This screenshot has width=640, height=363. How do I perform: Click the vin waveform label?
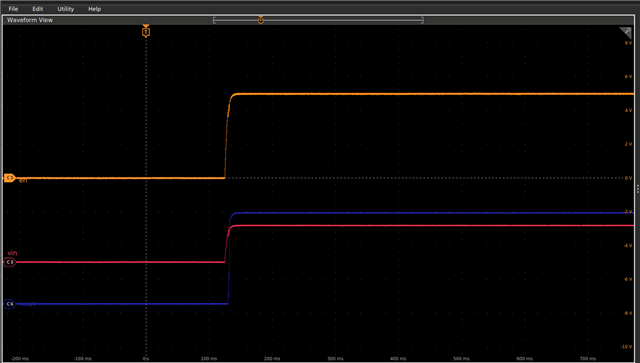(x=12, y=253)
